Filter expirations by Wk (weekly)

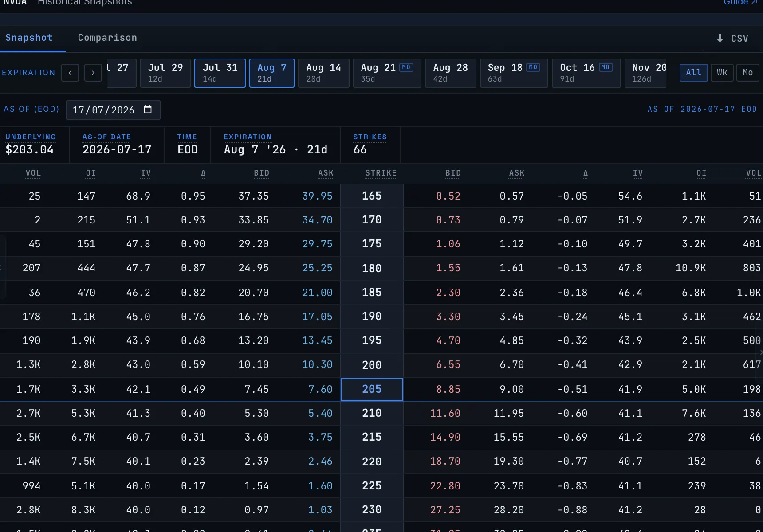pos(722,72)
